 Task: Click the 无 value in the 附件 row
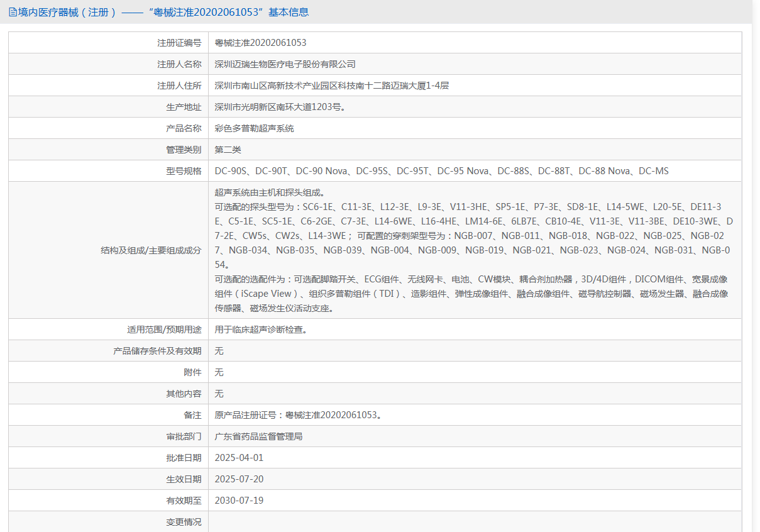[219, 372]
